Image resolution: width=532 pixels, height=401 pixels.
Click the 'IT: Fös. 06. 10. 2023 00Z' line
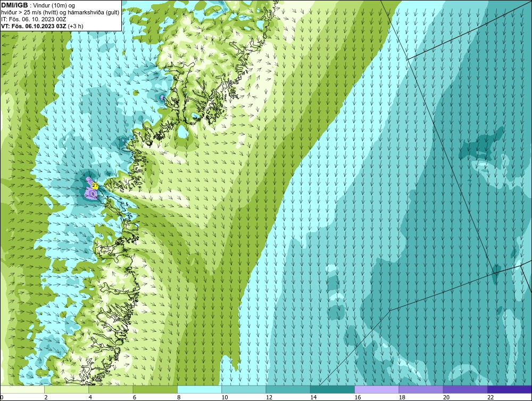click(x=33, y=19)
